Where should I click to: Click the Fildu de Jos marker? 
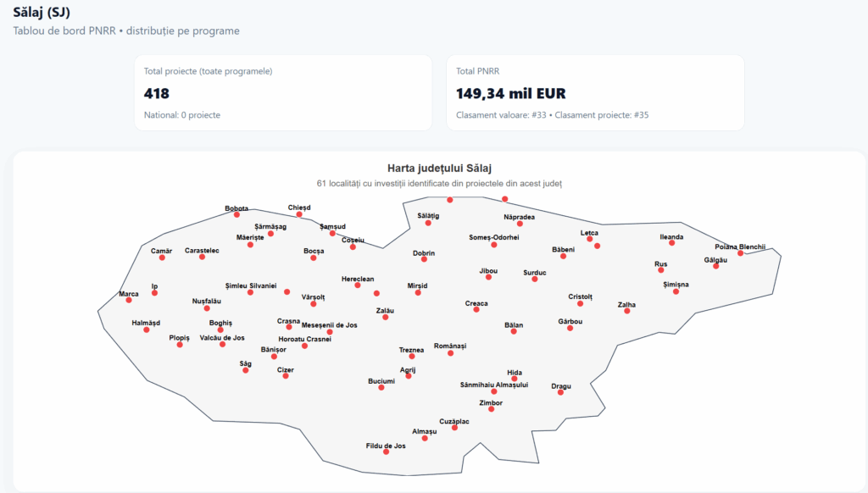point(386,452)
